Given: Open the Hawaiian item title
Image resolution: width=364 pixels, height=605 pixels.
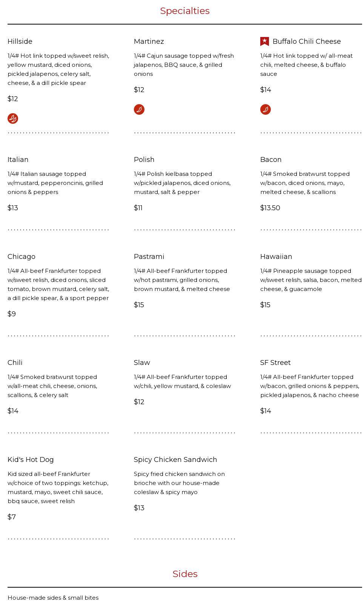Looking at the screenshot, I should coord(276,257).
